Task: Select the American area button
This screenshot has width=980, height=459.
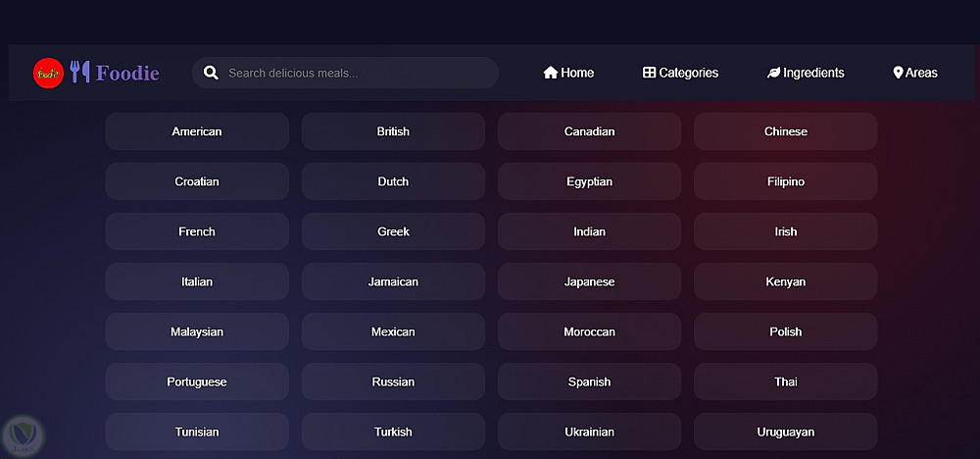Action: tap(197, 131)
